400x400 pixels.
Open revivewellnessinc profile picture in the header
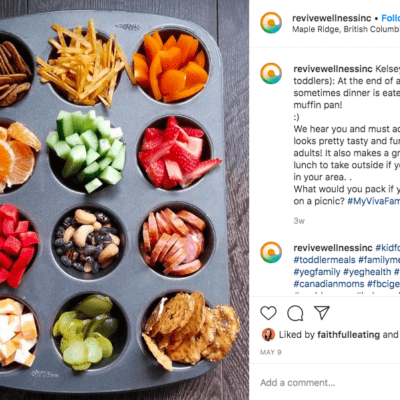(x=271, y=23)
